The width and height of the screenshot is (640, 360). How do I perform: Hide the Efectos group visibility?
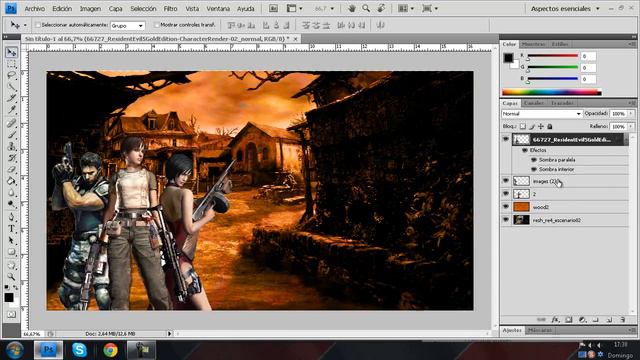(x=525, y=150)
